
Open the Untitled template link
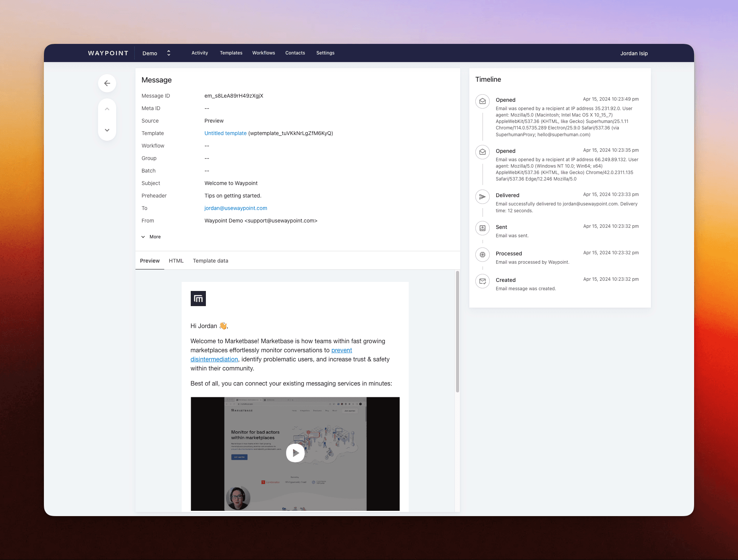point(226,133)
